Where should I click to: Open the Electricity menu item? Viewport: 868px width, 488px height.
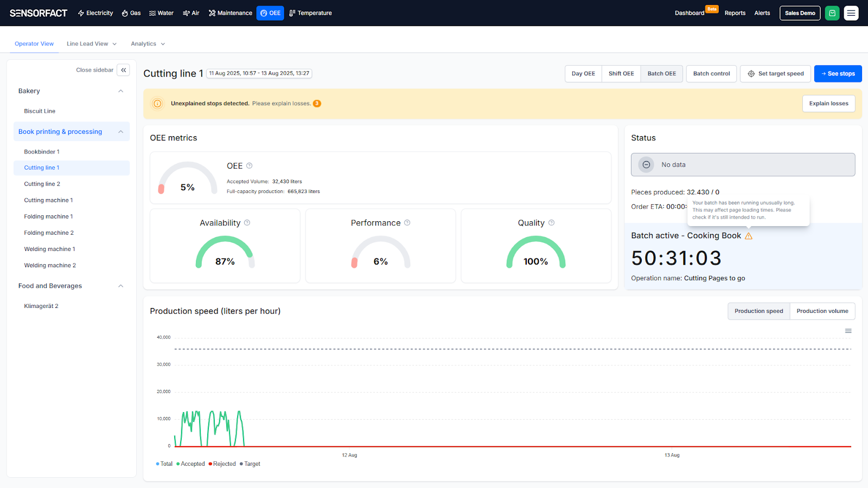point(95,13)
